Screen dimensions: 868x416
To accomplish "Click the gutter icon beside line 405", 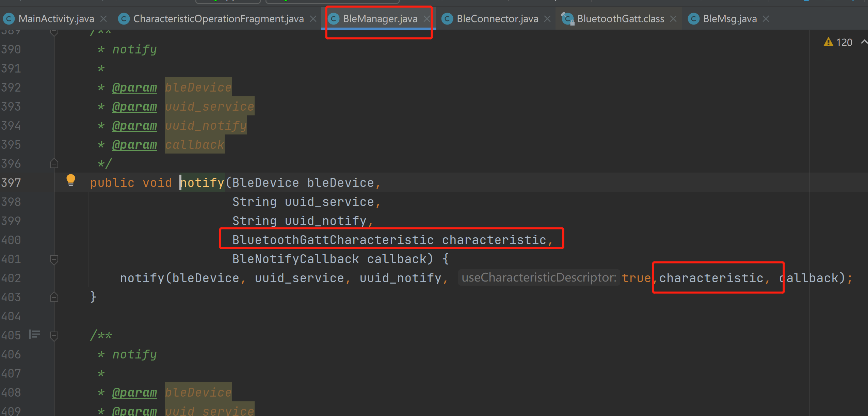I will point(34,335).
